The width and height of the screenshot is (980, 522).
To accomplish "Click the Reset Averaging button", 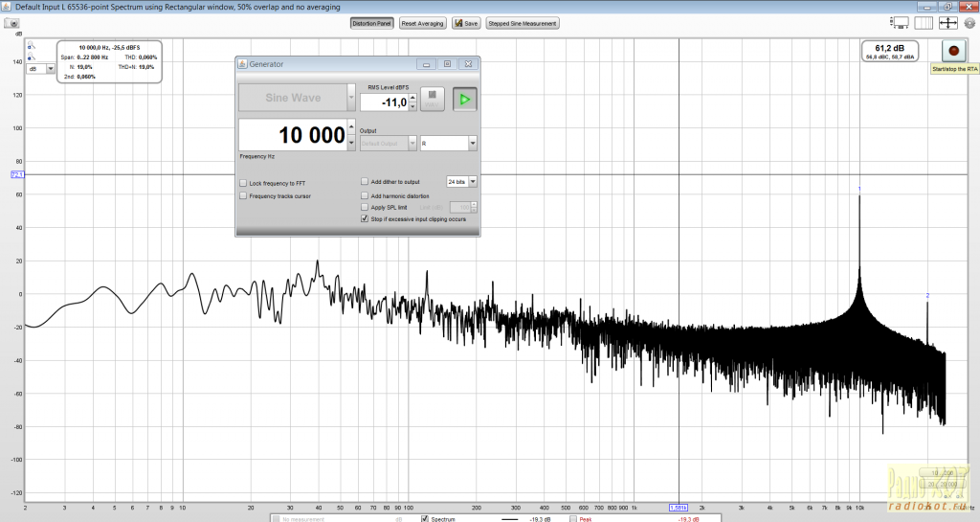I will tap(422, 23).
